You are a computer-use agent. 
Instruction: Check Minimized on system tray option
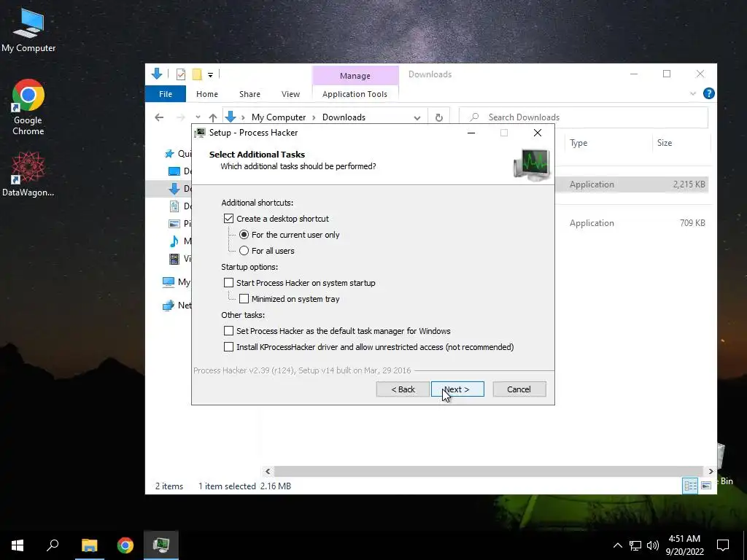[244, 298]
